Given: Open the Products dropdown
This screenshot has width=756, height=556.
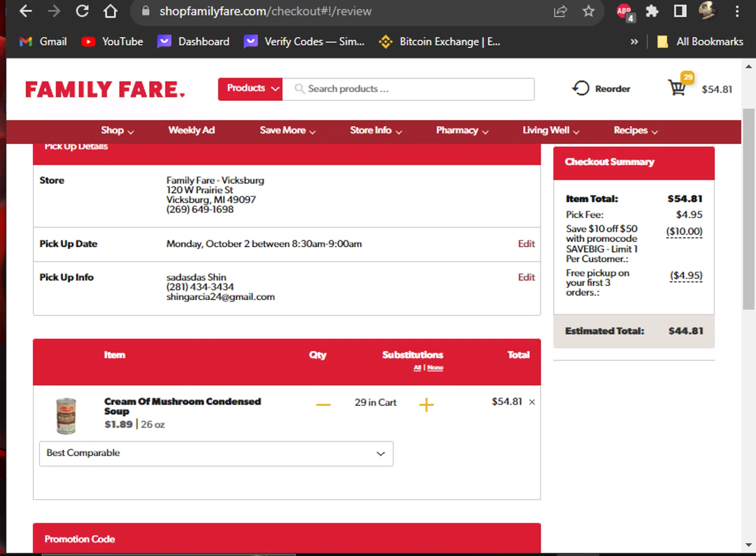Looking at the screenshot, I should (250, 89).
